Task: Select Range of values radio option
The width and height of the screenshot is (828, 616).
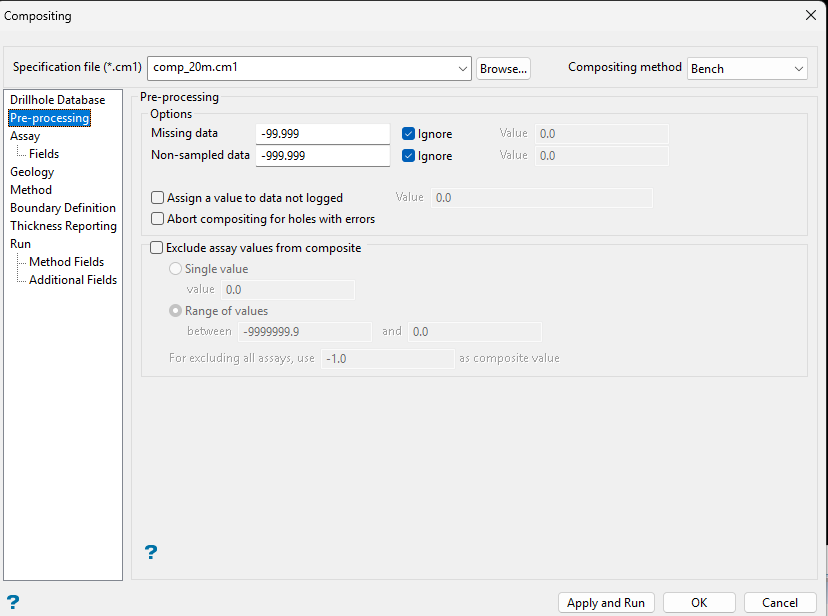Action: click(x=175, y=311)
